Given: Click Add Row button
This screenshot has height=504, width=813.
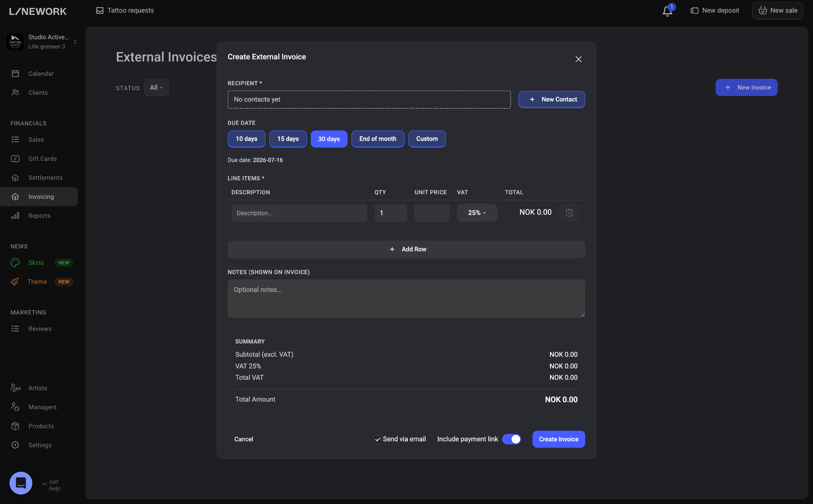Looking at the screenshot, I should pos(406,249).
